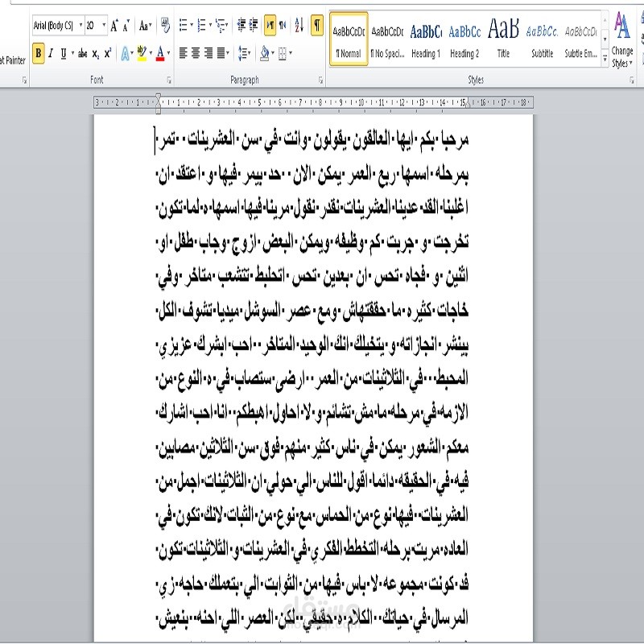Screen dimensions: 644x644
Task: Click the Grow Font icon
Action: (114, 26)
